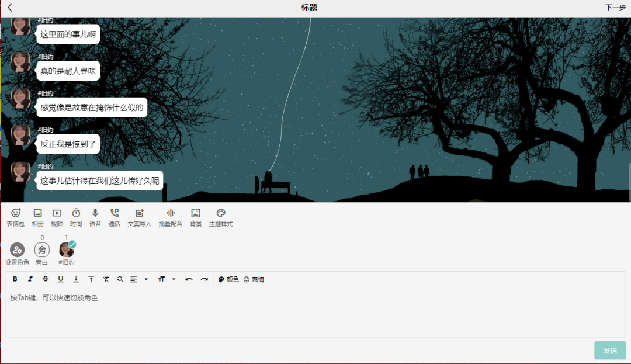The image size is (631, 364).
Task: Add a 时间 timestamp
Action: tap(76, 217)
